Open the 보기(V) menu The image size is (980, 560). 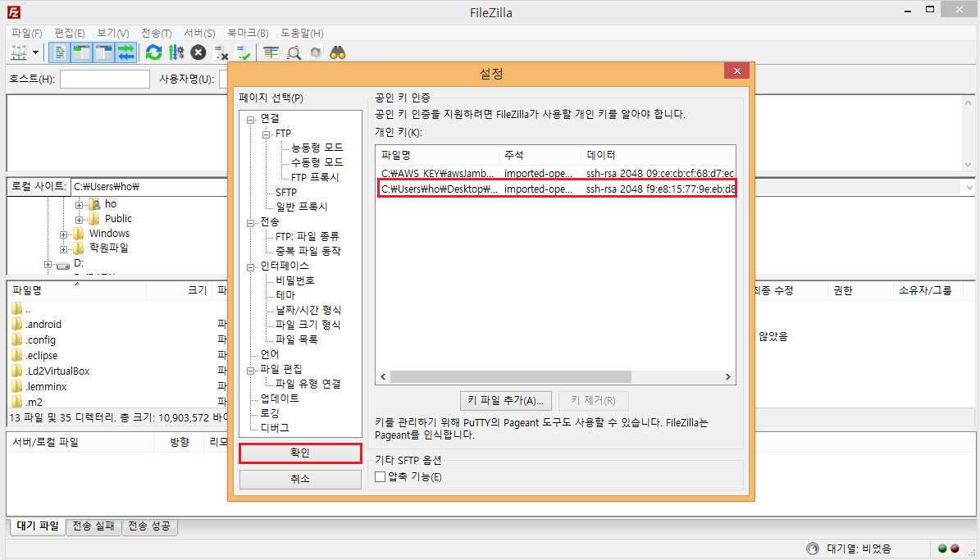[x=112, y=33]
